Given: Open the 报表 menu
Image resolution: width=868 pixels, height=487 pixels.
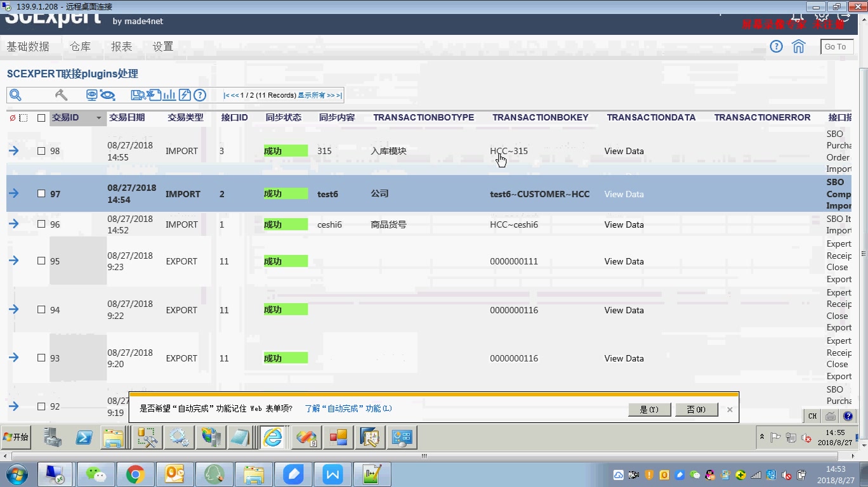Looking at the screenshot, I should (121, 46).
